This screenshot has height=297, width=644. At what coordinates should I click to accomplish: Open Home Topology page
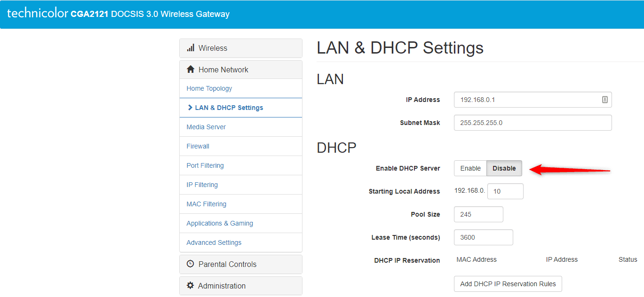click(241, 88)
